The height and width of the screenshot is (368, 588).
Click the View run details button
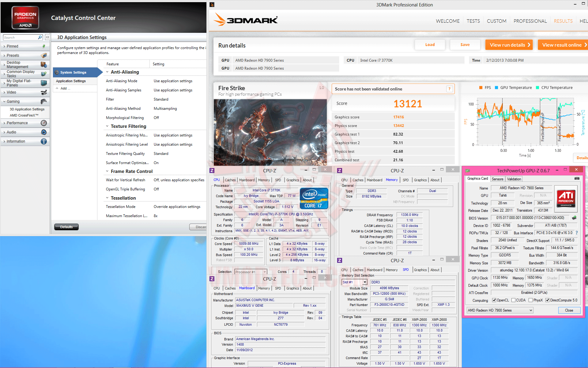509,45
